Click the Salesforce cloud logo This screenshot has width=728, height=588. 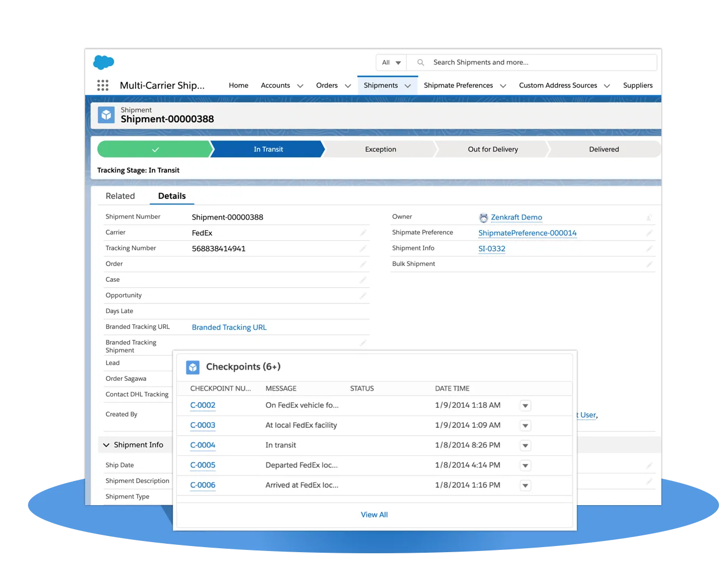(x=104, y=62)
